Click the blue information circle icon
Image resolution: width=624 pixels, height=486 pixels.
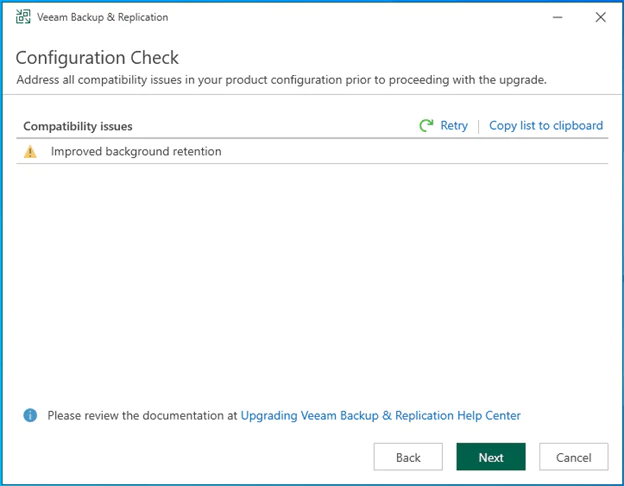30,415
